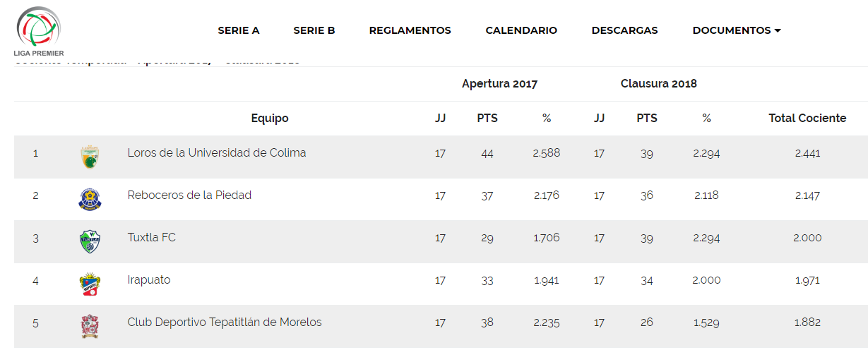Click the Irapuato team name

coord(149,280)
